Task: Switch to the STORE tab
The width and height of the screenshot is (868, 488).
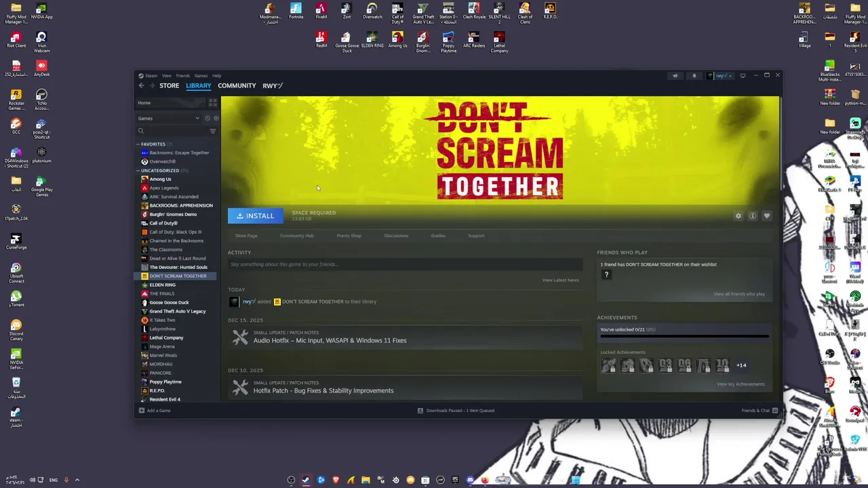Action: (169, 85)
